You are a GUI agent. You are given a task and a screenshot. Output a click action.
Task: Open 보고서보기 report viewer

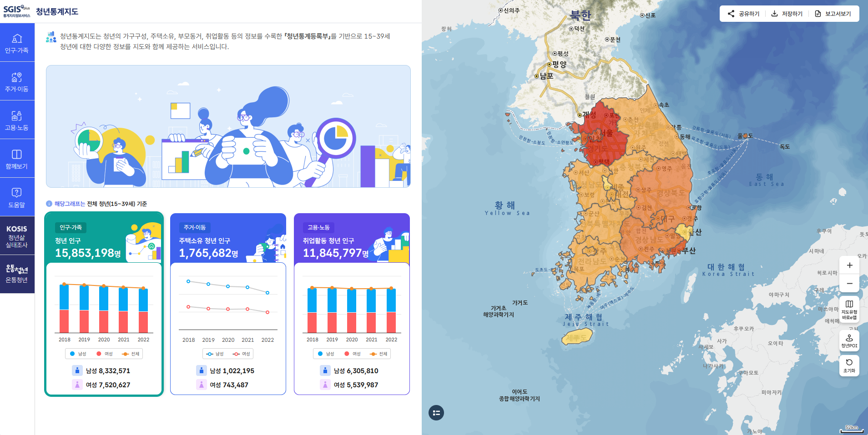834,13
